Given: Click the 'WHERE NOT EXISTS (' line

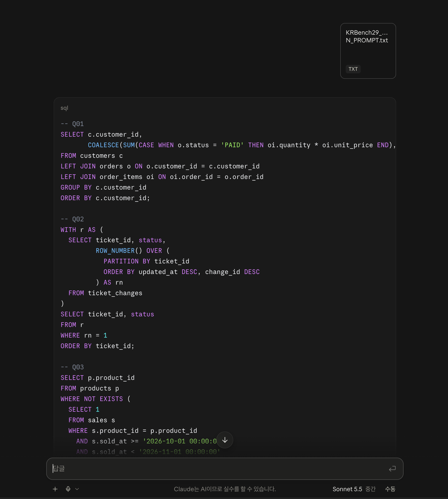Looking at the screenshot, I should click(x=96, y=399).
